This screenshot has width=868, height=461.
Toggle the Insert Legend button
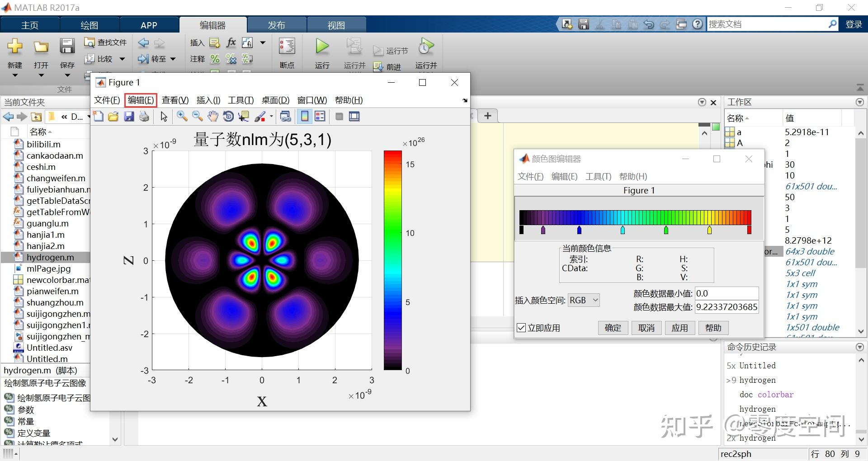pos(320,117)
